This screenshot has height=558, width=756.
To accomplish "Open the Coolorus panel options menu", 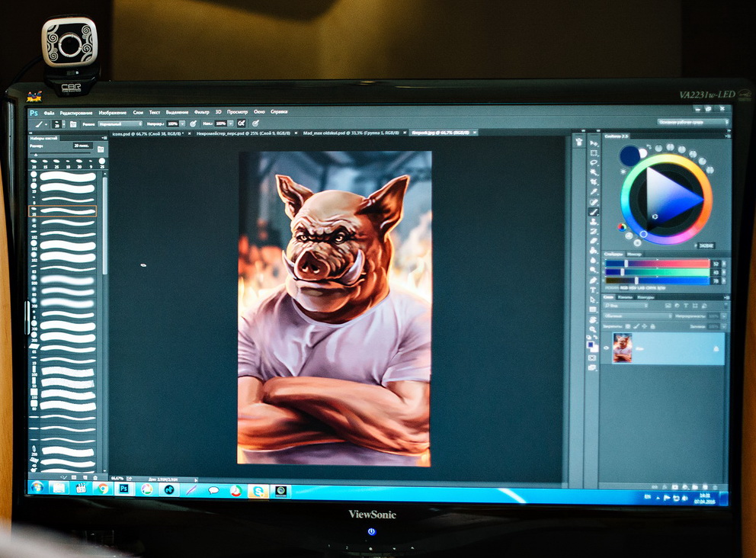I will 727,136.
